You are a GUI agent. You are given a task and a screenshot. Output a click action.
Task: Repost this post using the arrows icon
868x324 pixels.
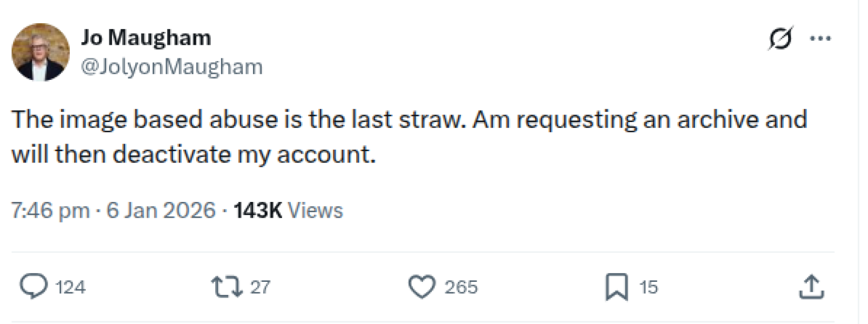(227, 287)
